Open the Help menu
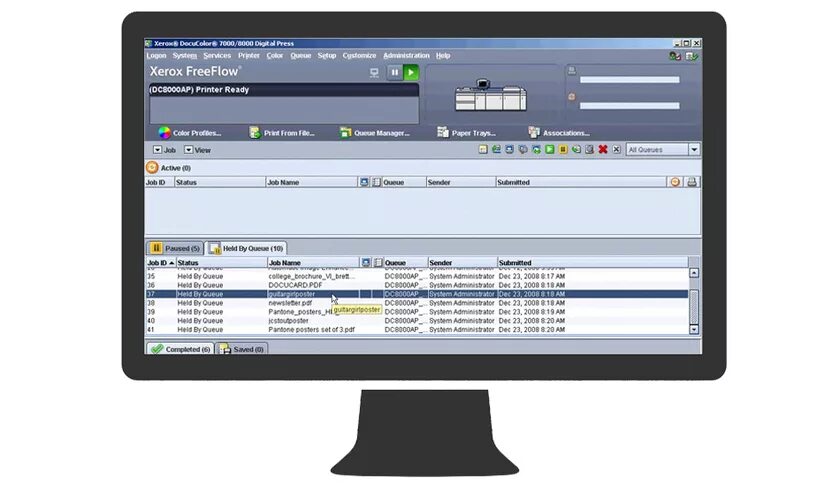 point(443,56)
